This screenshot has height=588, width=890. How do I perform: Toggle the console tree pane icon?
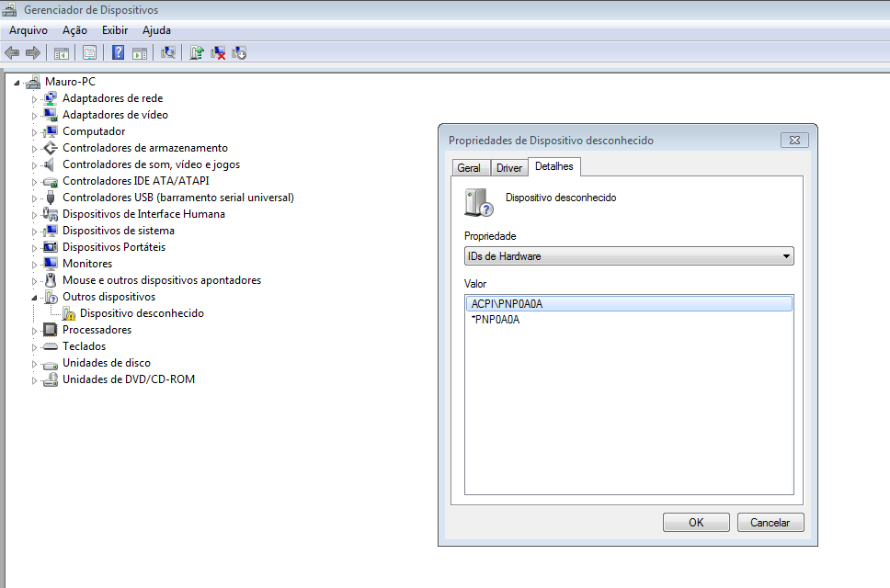coord(62,53)
